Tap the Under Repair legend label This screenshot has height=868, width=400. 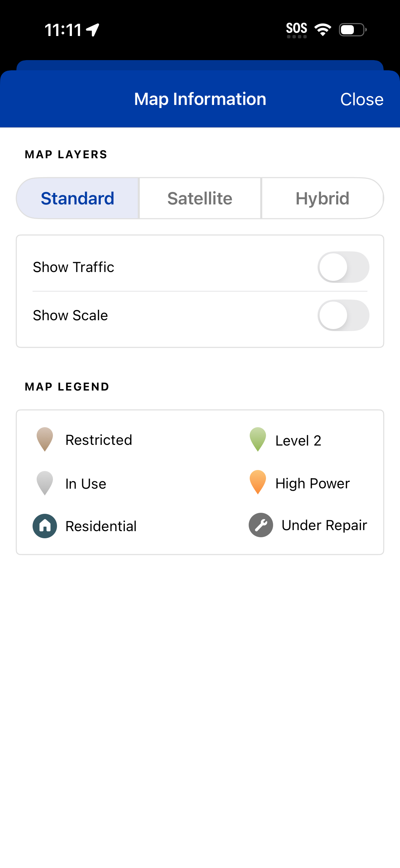tap(324, 525)
